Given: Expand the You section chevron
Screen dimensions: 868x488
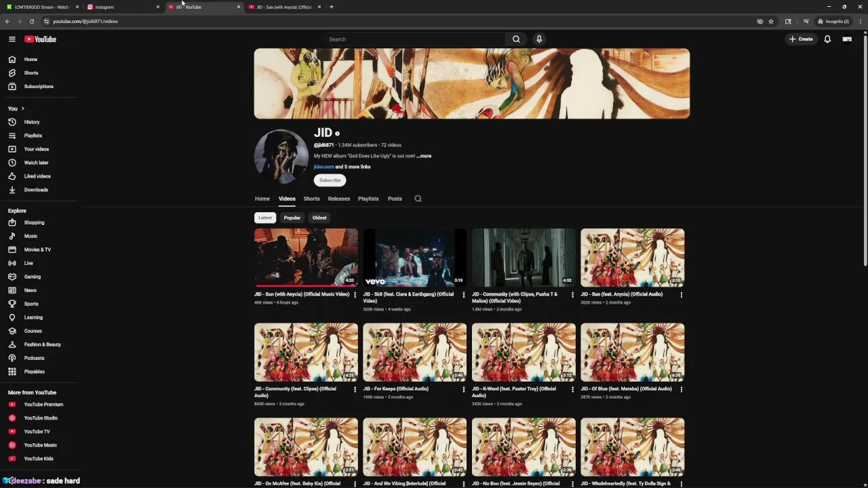Looking at the screenshot, I should [x=22, y=108].
